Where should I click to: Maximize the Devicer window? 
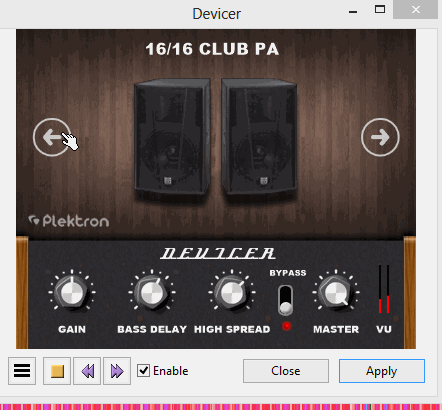(x=380, y=9)
